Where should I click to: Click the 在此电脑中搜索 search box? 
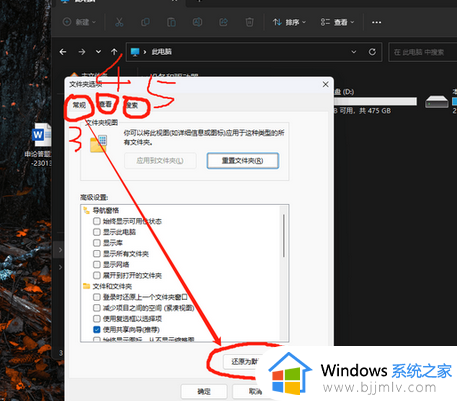423,52
